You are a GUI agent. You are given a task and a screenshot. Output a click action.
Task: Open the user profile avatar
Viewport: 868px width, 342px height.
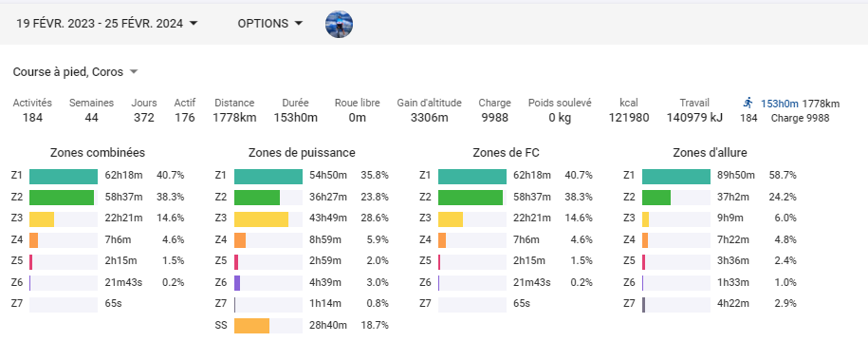coord(339,24)
